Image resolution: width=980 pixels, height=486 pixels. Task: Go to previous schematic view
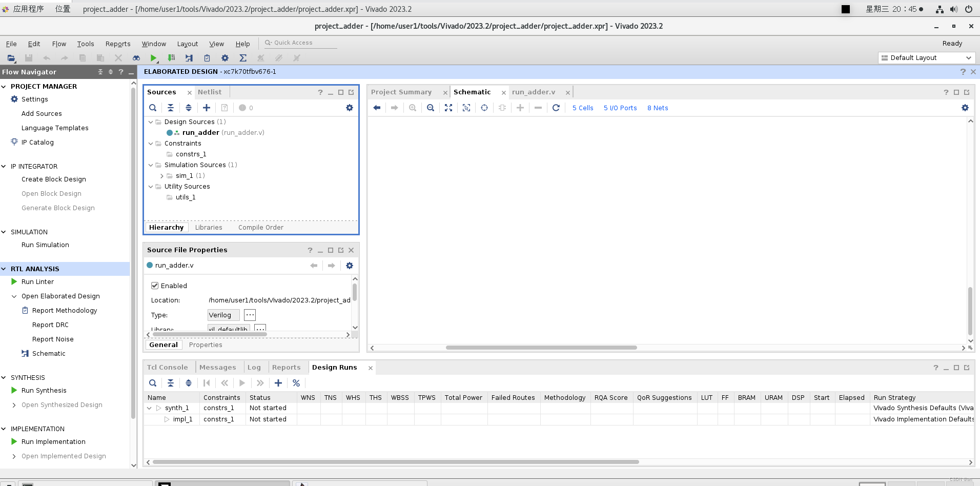tap(377, 108)
